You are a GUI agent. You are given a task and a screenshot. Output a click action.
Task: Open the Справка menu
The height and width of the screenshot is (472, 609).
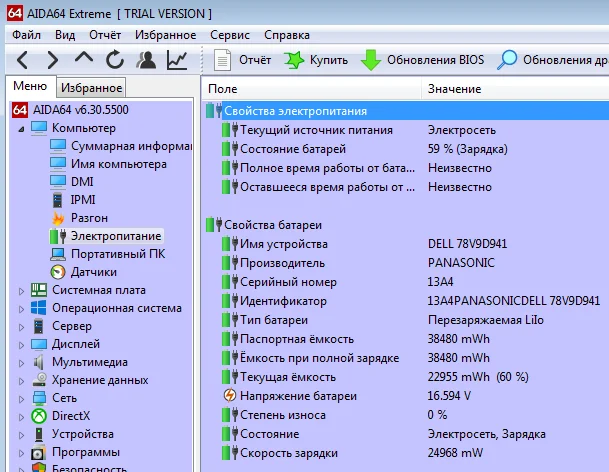point(287,35)
